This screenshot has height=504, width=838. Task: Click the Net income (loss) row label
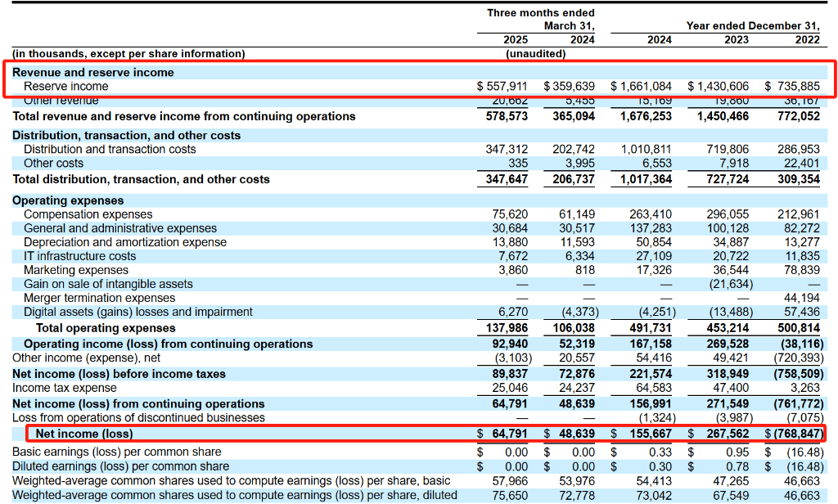coord(84,434)
